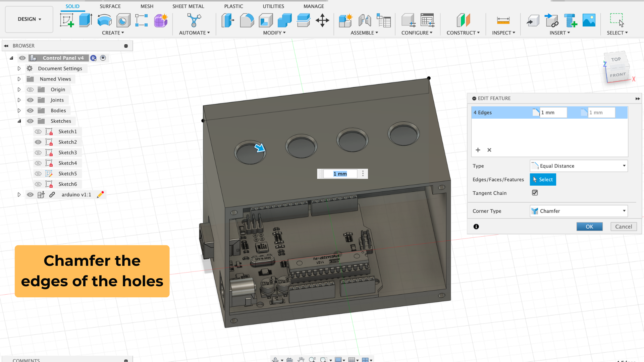
Task: Open the Type dropdown menu
Action: pyautogui.click(x=578, y=165)
